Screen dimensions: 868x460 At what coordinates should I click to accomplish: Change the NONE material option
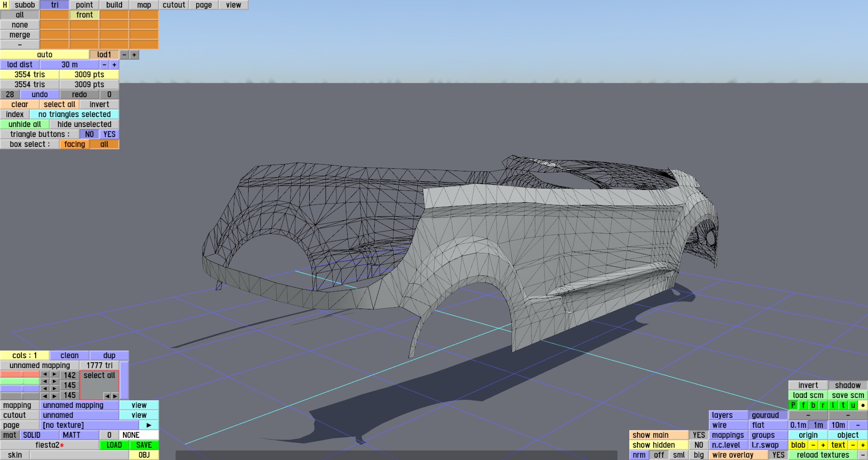tap(139, 435)
